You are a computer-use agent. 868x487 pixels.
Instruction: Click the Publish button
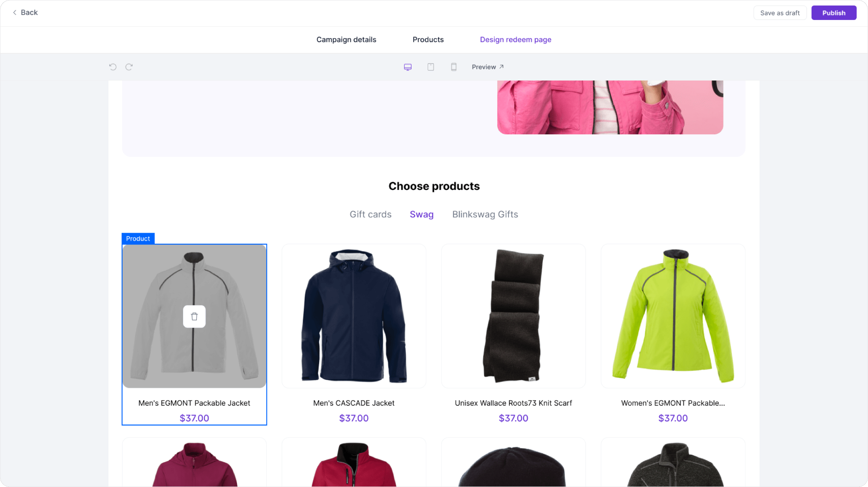point(833,13)
